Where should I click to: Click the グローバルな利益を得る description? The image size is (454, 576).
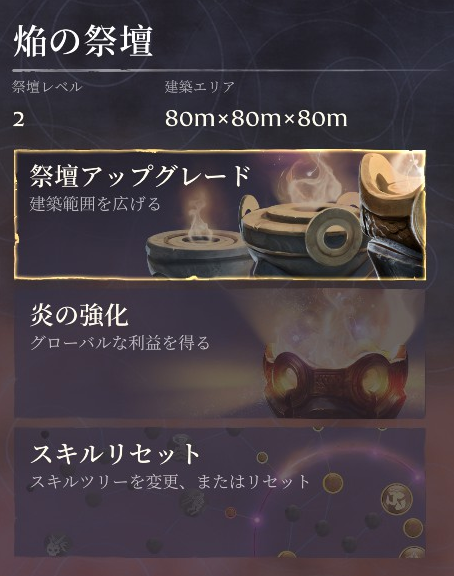pos(120,342)
